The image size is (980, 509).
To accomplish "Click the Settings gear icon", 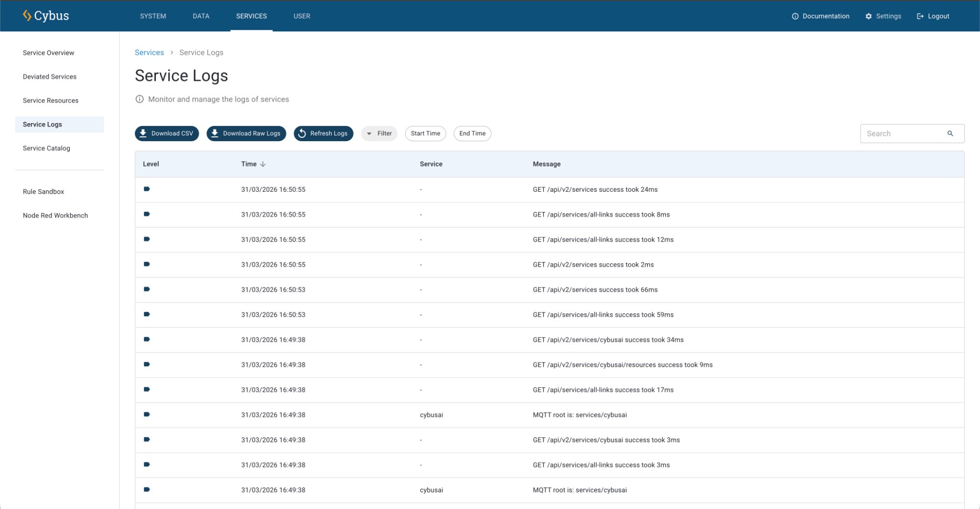I will (868, 16).
